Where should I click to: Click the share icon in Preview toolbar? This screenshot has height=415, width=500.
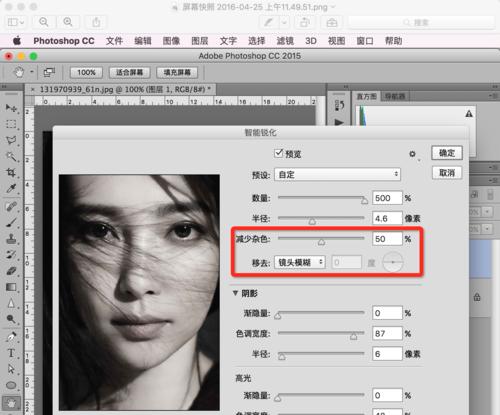[96, 22]
